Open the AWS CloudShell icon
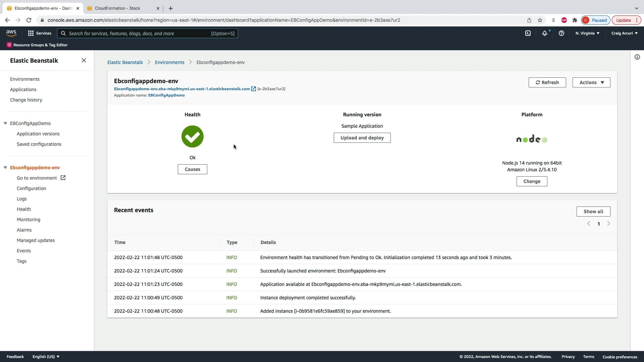This screenshot has height=362, width=644. 528,33
